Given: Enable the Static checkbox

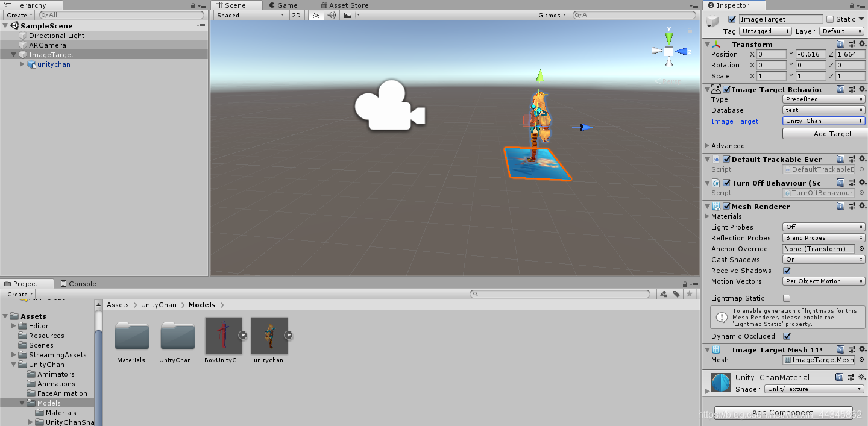Looking at the screenshot, I should (830, 19).
